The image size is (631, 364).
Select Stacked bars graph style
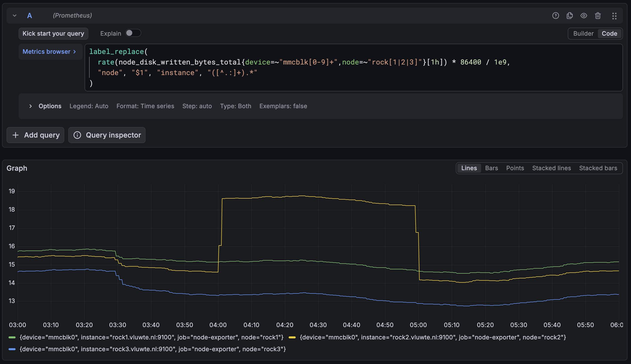pos(598,168)
